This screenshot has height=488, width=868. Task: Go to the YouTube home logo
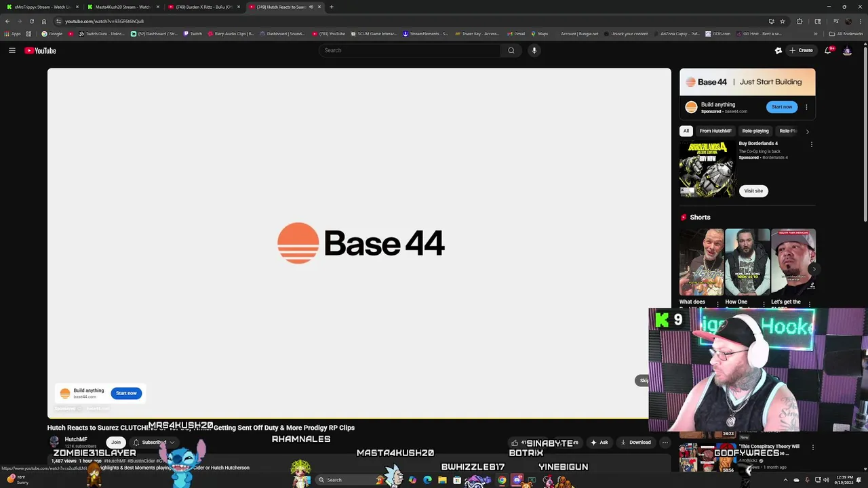[x=40, y=50]
